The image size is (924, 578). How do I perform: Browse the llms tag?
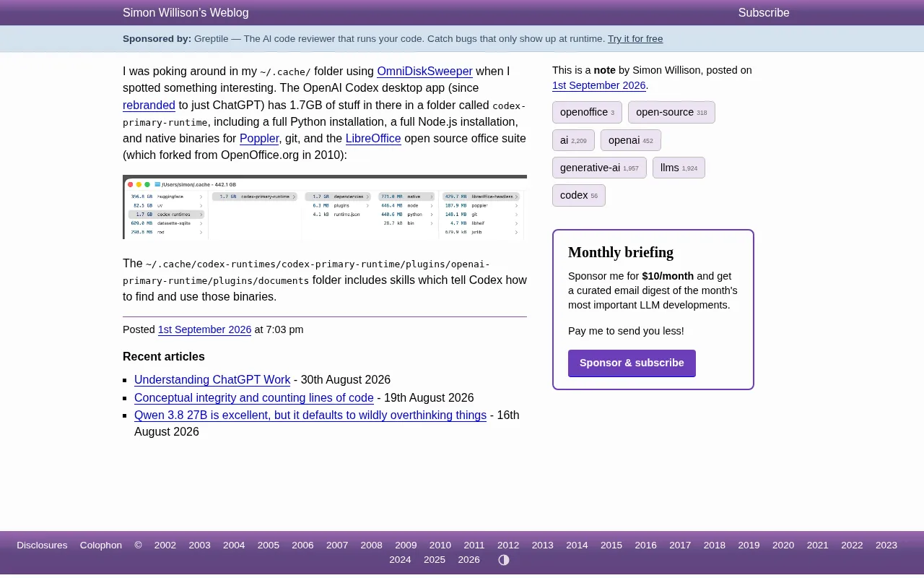point(679,168)
